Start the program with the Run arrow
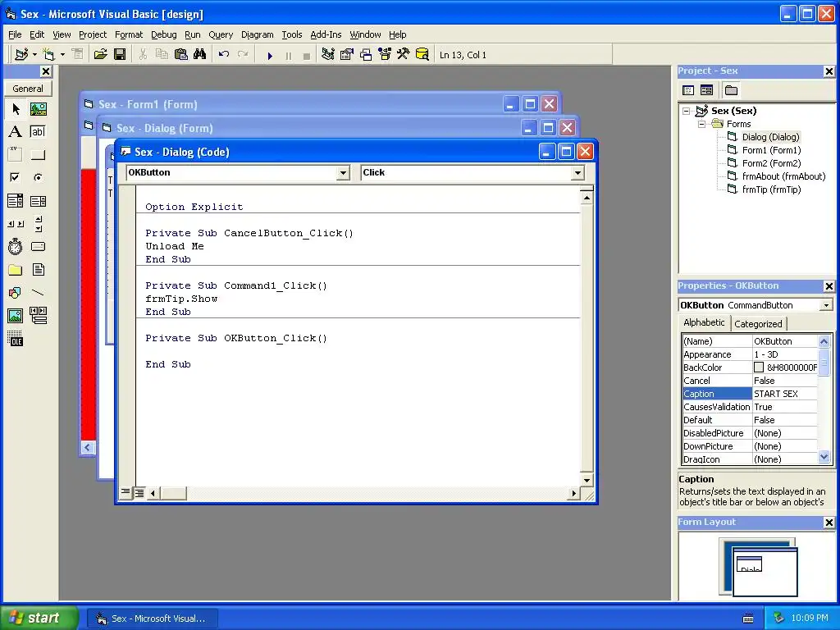This screenshot has width=840, height=630. 270,55
